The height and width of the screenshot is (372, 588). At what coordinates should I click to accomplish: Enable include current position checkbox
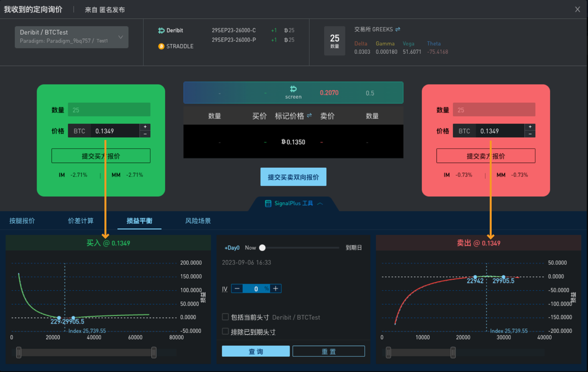pyautogui.click(x=225, y=317)
